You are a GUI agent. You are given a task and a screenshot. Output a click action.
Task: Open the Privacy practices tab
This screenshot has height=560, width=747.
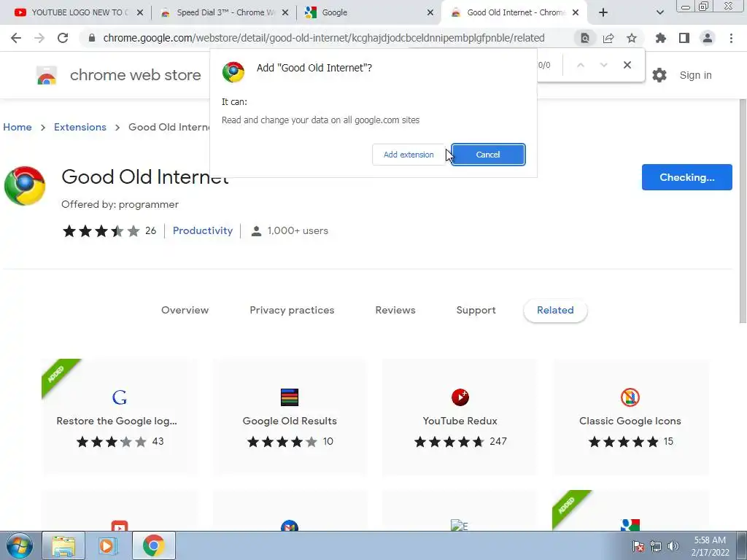[x=292, y=310]
